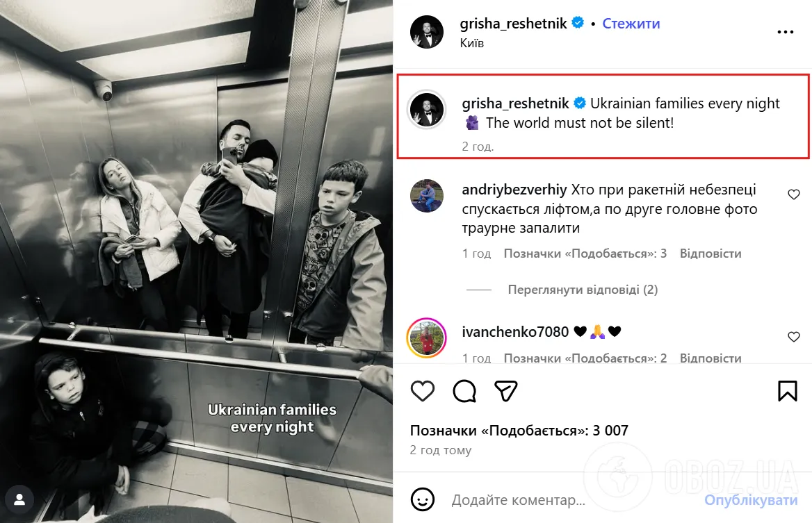Open likes list for ivanchenko7080's comment
The width and height of the screenshot is (812, 523).
point(585,358)
